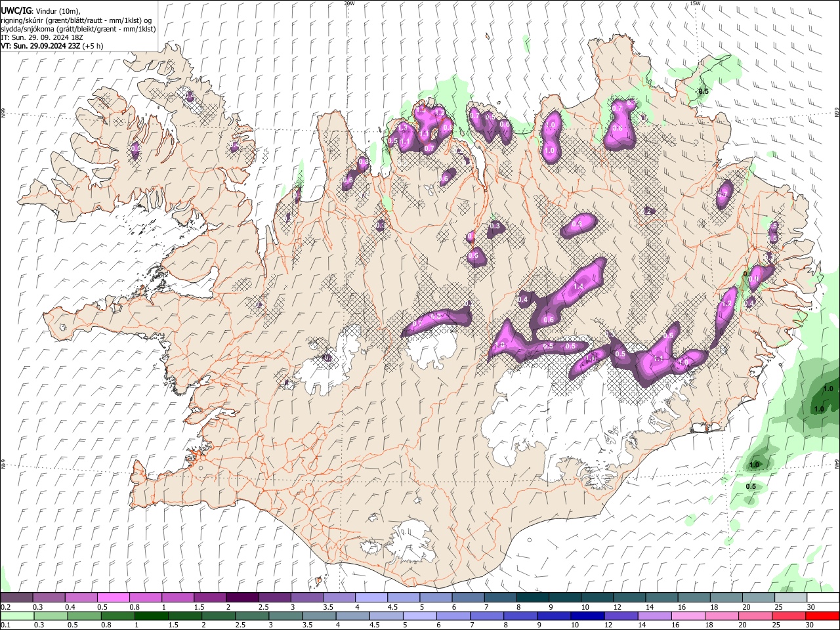Viewport: 840px width, 630px height.
Task: Pick the 1.5 swatch in the snow legend row
Action: tap(210, 597)
